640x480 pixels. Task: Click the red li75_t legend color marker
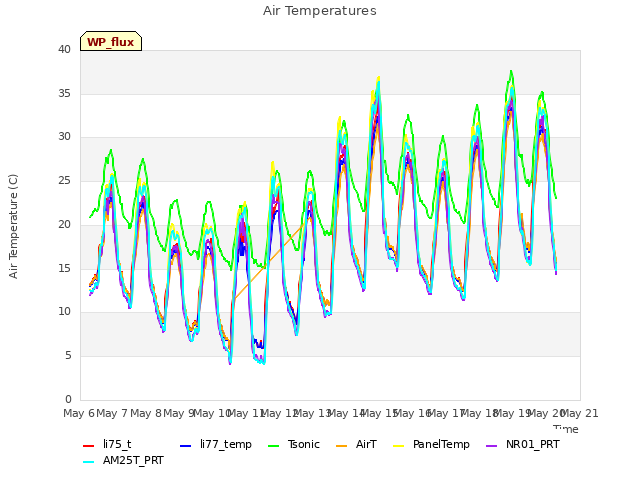click(88, 446)
